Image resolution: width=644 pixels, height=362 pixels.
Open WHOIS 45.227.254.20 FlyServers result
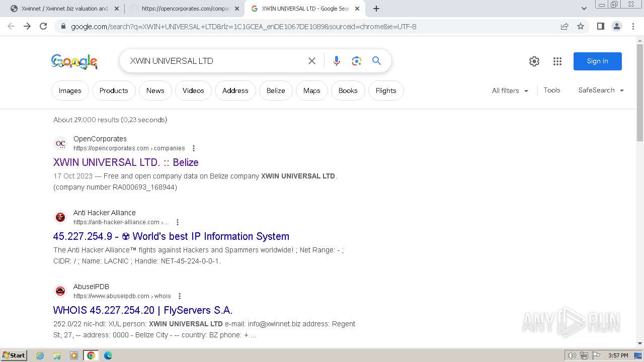[x=143, y=310]
